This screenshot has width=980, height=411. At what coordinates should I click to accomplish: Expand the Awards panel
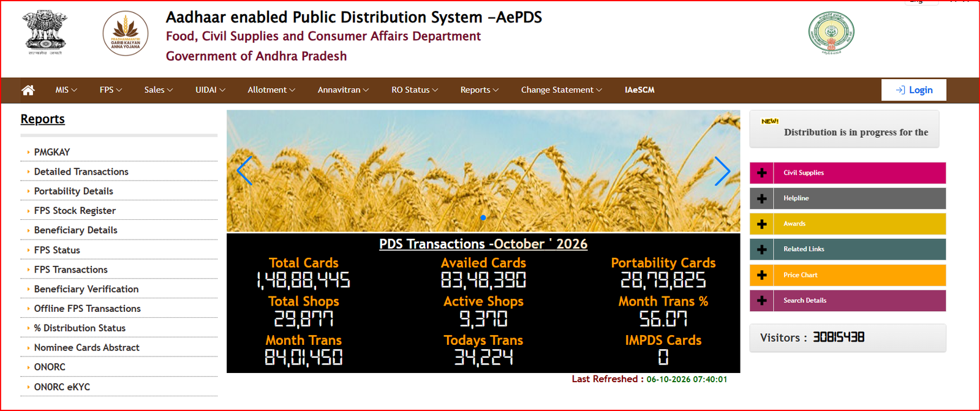848,224
